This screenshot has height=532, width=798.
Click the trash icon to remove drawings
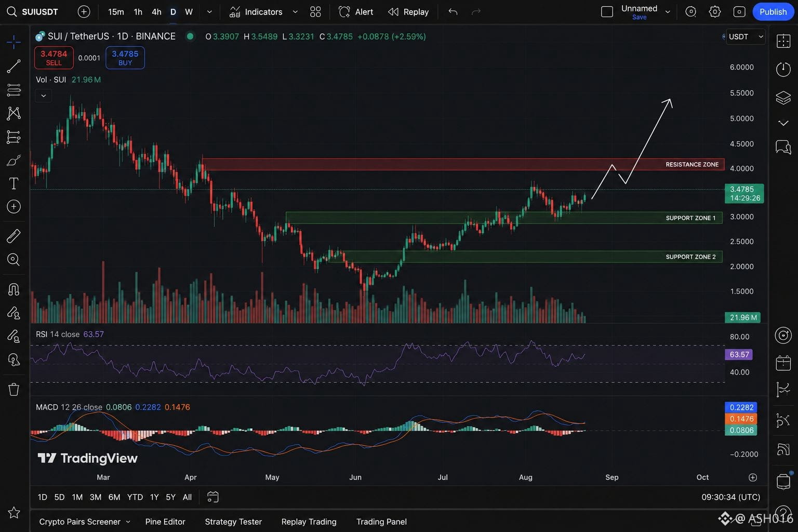tap(14, 389)
